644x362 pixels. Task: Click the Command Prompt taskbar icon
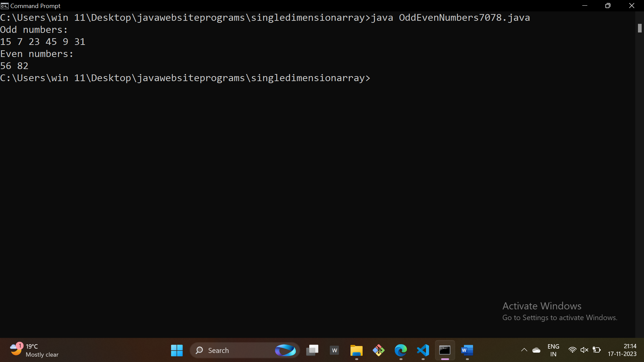point(445,350)
